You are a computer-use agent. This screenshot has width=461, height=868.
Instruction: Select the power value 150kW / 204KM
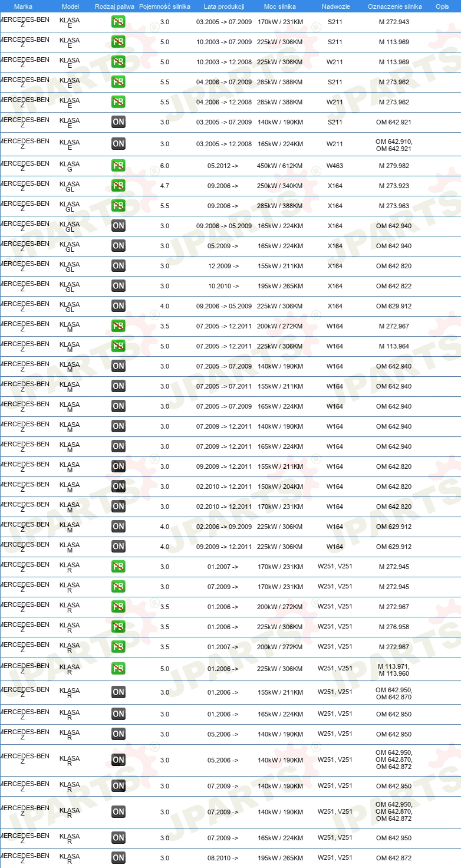[280, 486]
